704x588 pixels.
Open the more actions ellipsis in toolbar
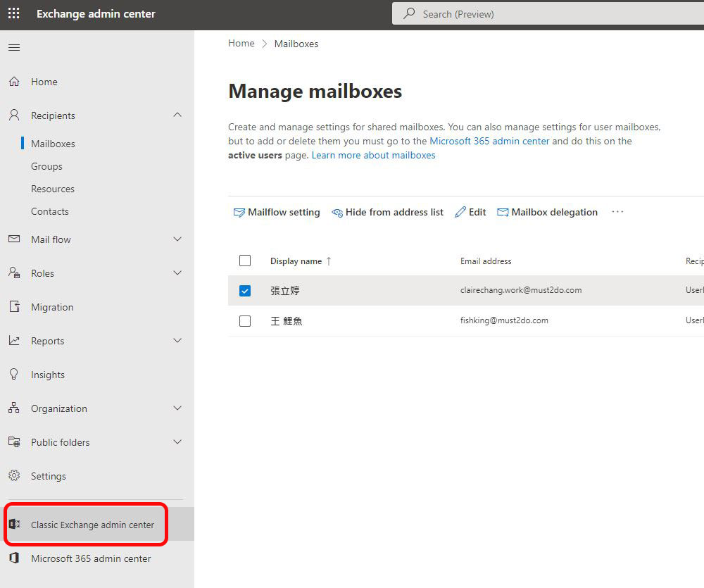click(x=618, y=211)
